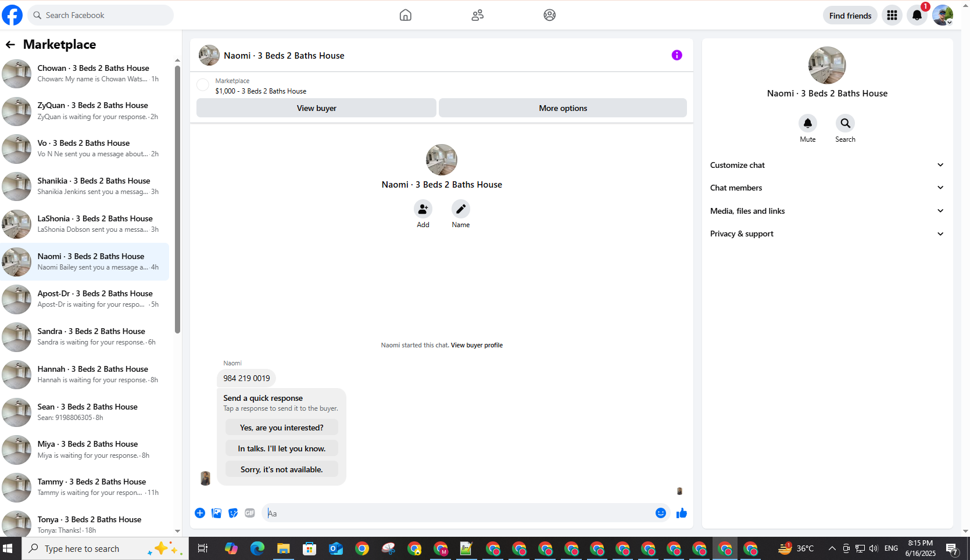Open emoji picker in message box

[x=660, y=513]
